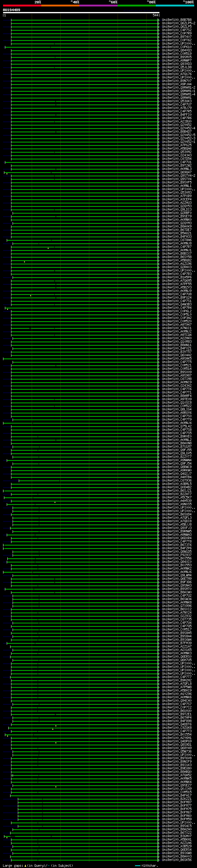Image resolution: width=197 pixels, height=868 pixels.
Task: Select hit label UniRef100_B9T6V8
Action: pos(177,758)
